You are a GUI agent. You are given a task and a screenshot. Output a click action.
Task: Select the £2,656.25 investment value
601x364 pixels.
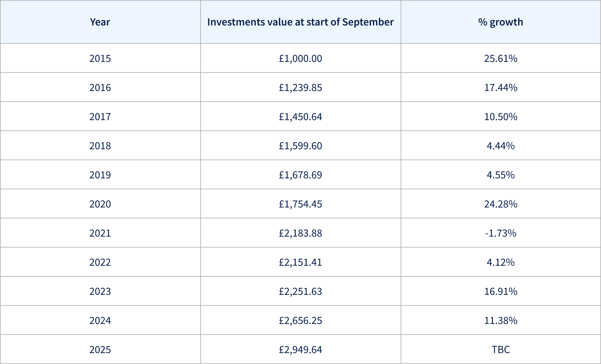tap(300, 320)
